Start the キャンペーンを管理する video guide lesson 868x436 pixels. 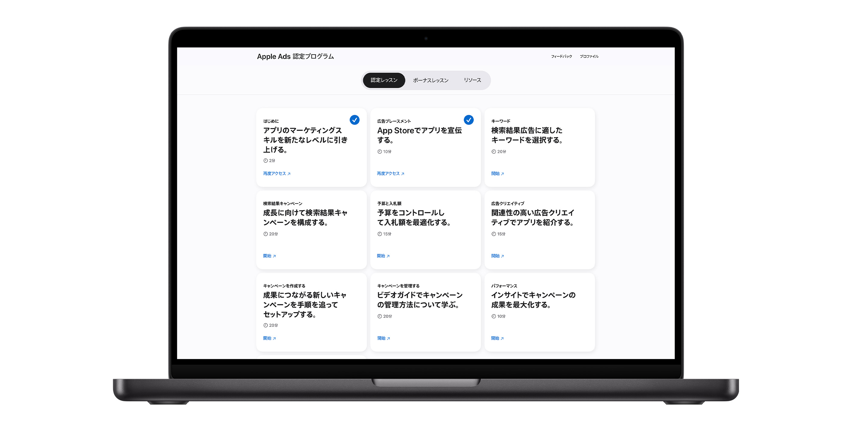coord(382,338)
